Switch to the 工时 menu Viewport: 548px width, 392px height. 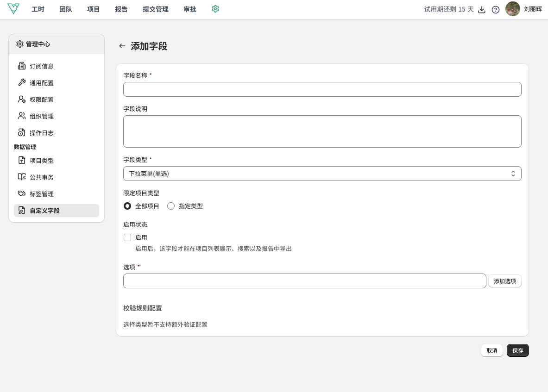coord(38,9)
